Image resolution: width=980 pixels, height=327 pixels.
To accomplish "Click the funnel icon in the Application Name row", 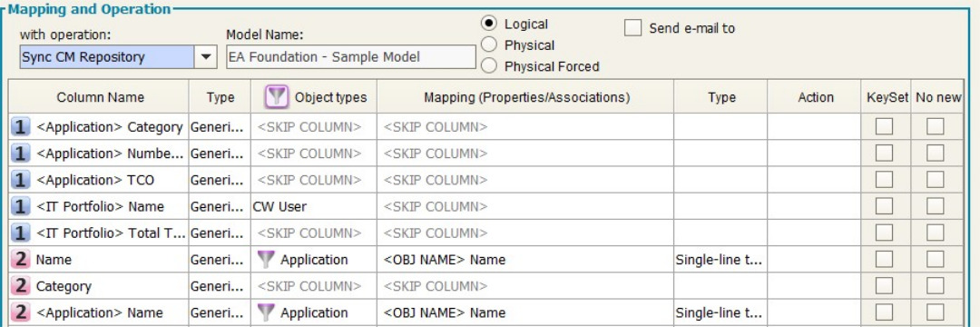I will pos(266,312).
